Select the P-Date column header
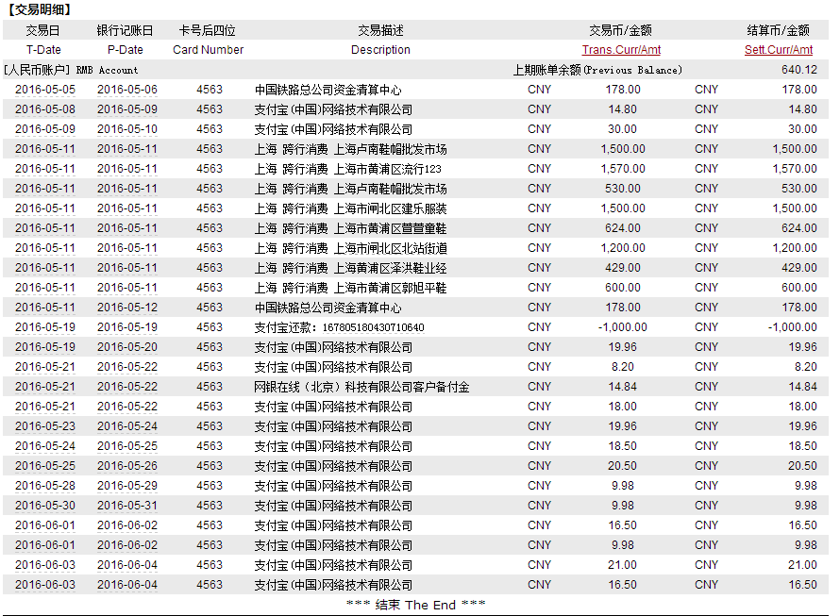Screen dimensions: 840x616 tap(126, 50)
